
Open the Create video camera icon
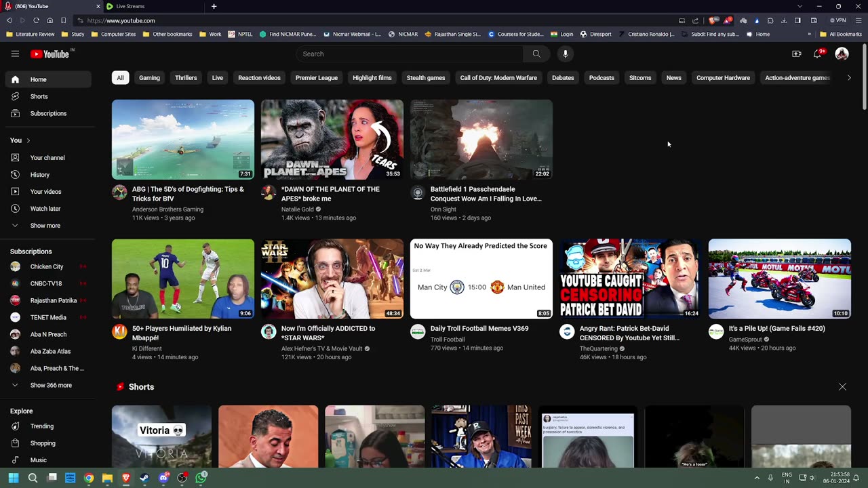click(x=797, y=54)
